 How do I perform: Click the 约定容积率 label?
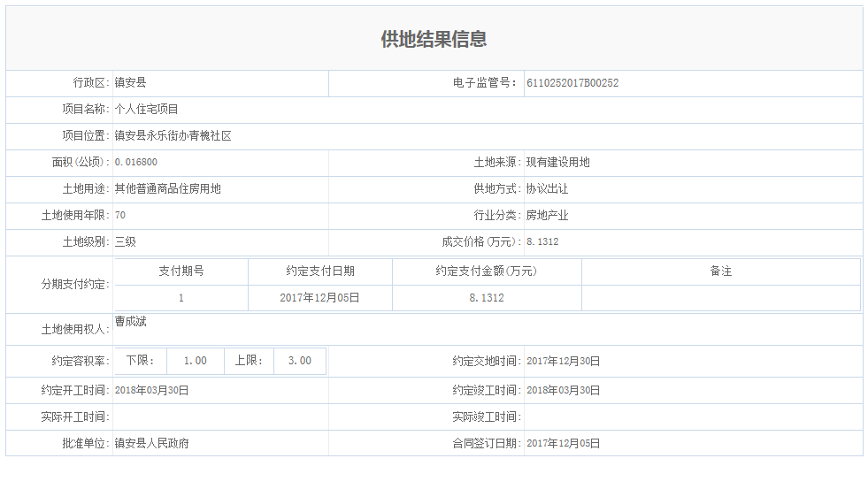click(x=81, y=361)
